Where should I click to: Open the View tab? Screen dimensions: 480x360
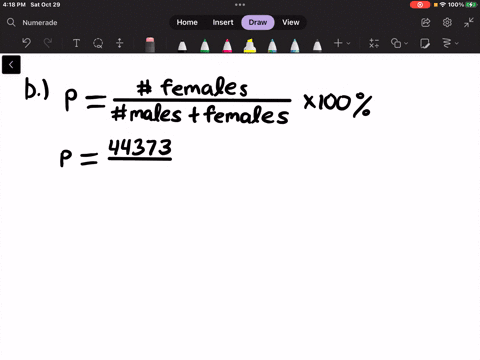pos(291,22)
